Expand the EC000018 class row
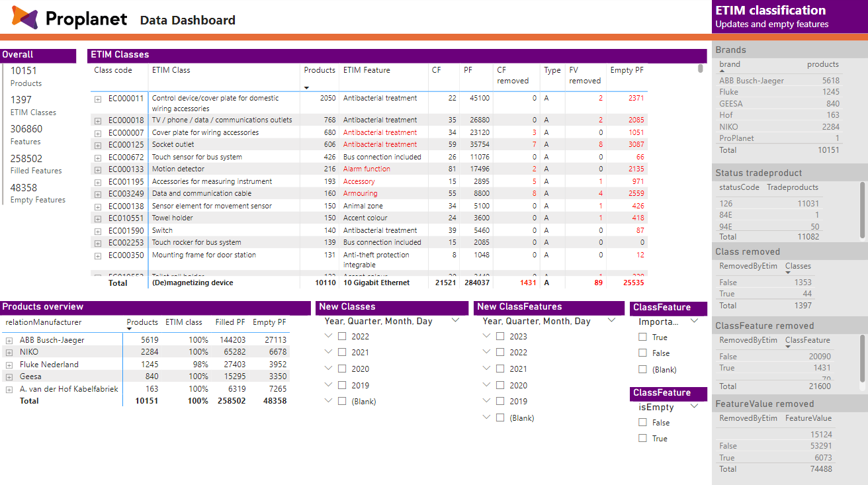Screen dimensions: 868x485 click(98, 121)
